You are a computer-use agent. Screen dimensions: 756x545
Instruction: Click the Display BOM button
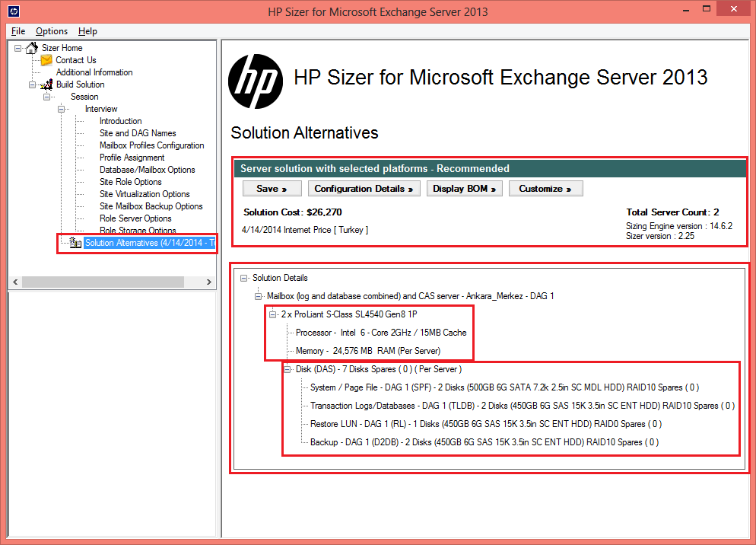[464, 188]
